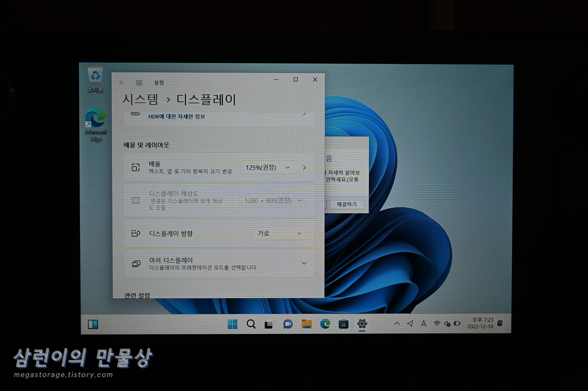Open Microsoft Store from taskbar

point(343,324)
